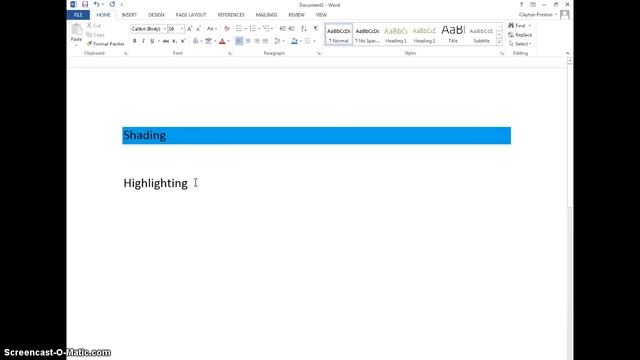This screenshot has height=360, width=640.
Task: Expand the Styles gallery More arrow
Action: click(499, 42)
